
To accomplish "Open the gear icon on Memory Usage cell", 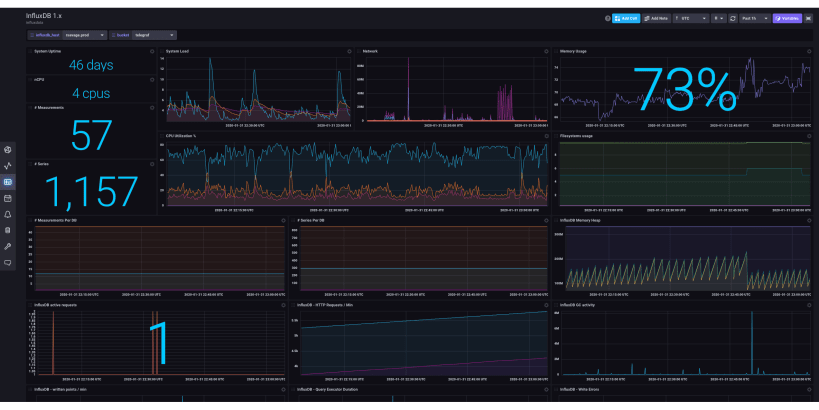I will pyautogui.click(x=808, y=51).
